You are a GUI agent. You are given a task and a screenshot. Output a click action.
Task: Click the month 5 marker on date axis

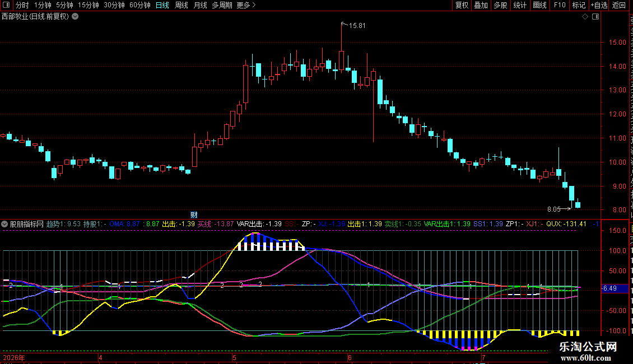pyautogui.click(x=234, y=357)
